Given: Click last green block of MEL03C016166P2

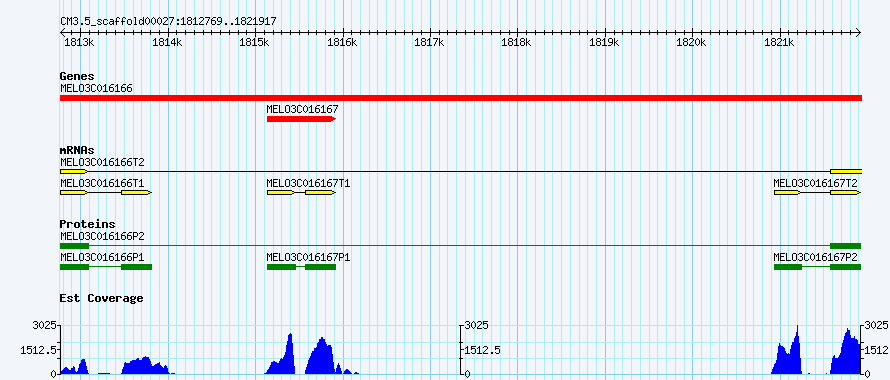Looking at the screenshot, I should 846,246.
